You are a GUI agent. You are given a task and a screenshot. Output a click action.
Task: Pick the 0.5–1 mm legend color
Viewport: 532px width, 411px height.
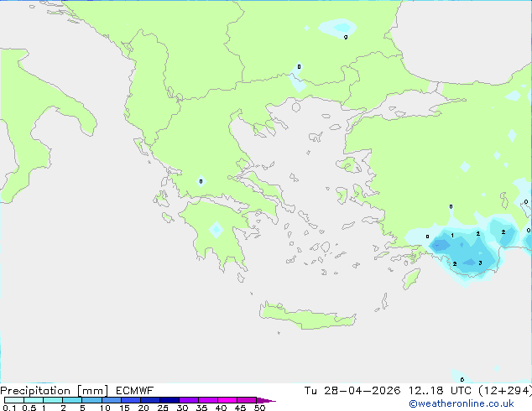point(34,400)
